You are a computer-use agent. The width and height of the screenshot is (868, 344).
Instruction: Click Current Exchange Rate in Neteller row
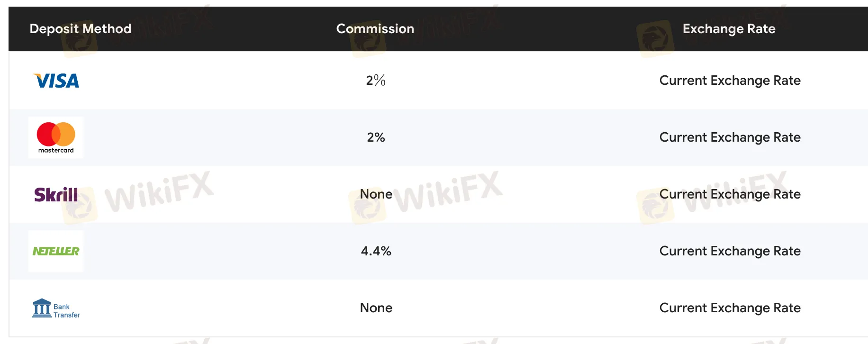(x=730, y=251)
